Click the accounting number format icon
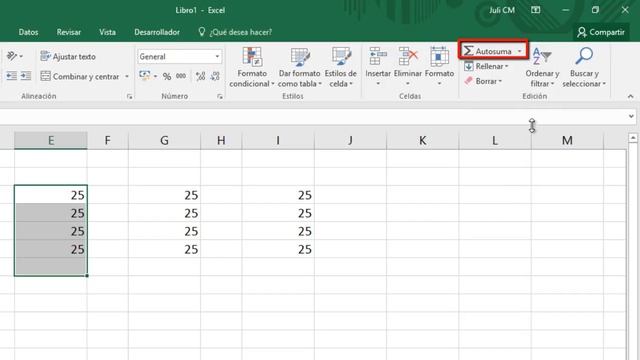 (x=144, y=76)
